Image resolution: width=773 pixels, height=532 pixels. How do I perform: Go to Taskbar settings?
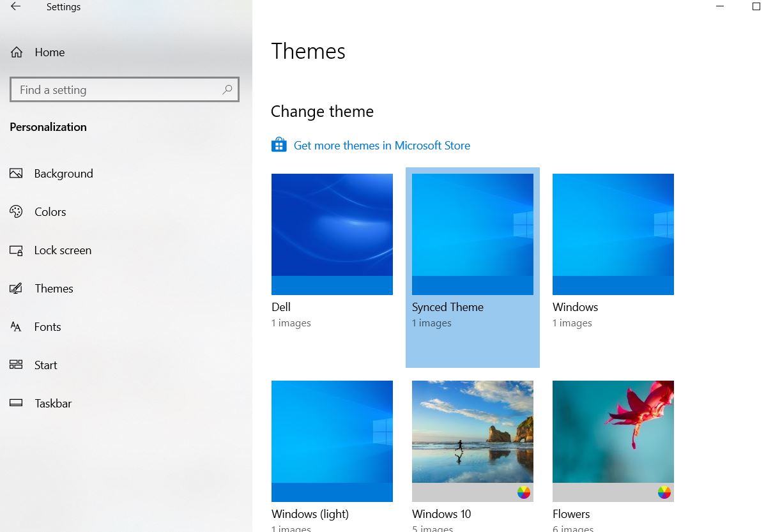click(53, 404)
